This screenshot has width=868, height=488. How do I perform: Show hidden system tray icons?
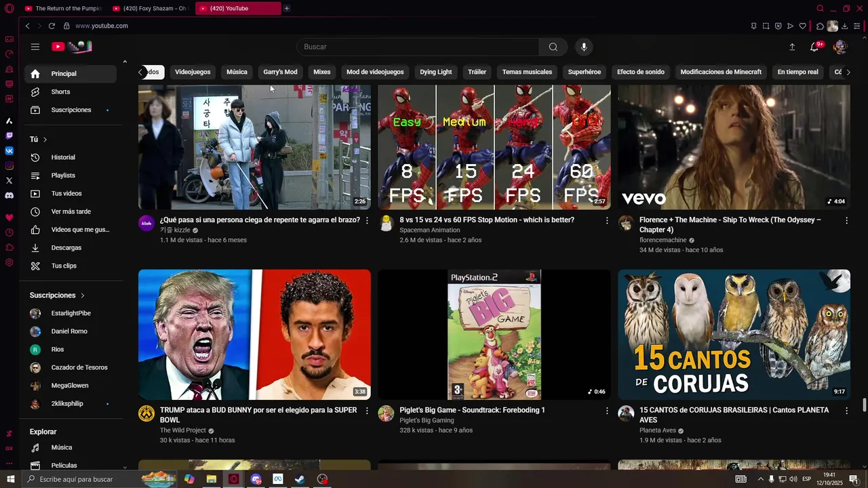pos(760,479)
